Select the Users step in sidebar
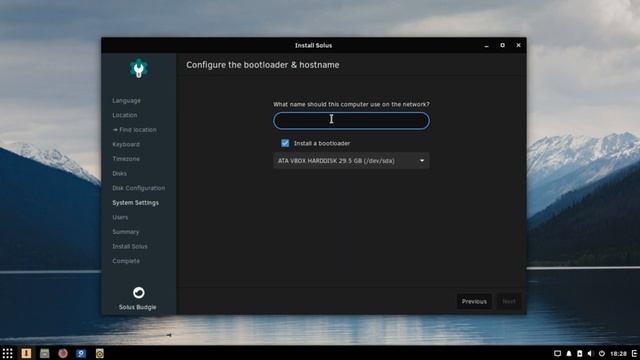 coord(120,217)
